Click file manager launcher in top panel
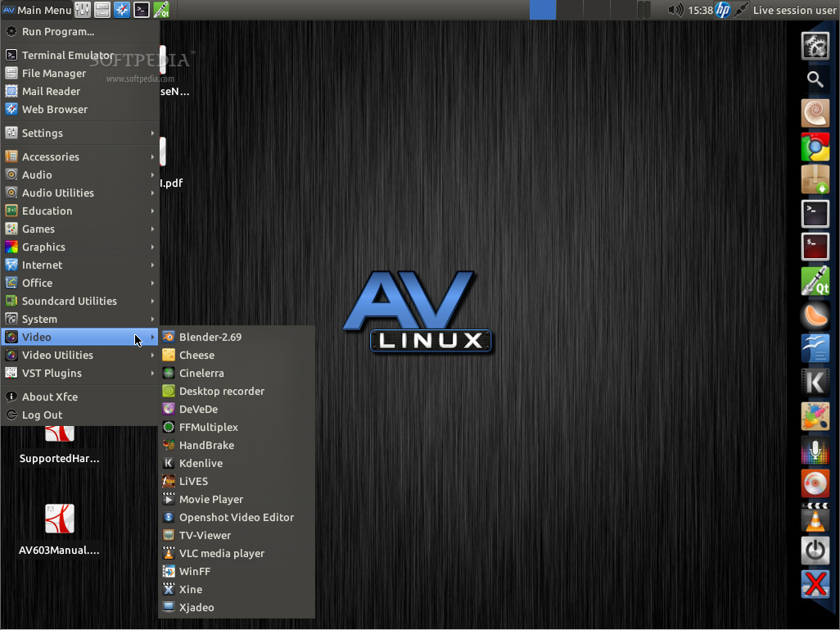 pyautogui.click(x=102, y=10)
